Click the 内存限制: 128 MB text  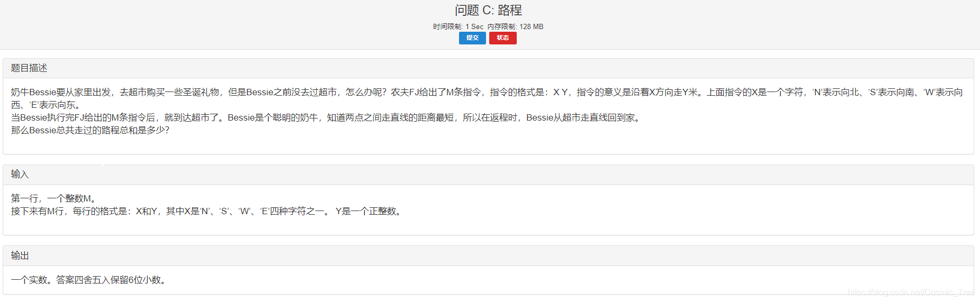(x=516, y=26)
